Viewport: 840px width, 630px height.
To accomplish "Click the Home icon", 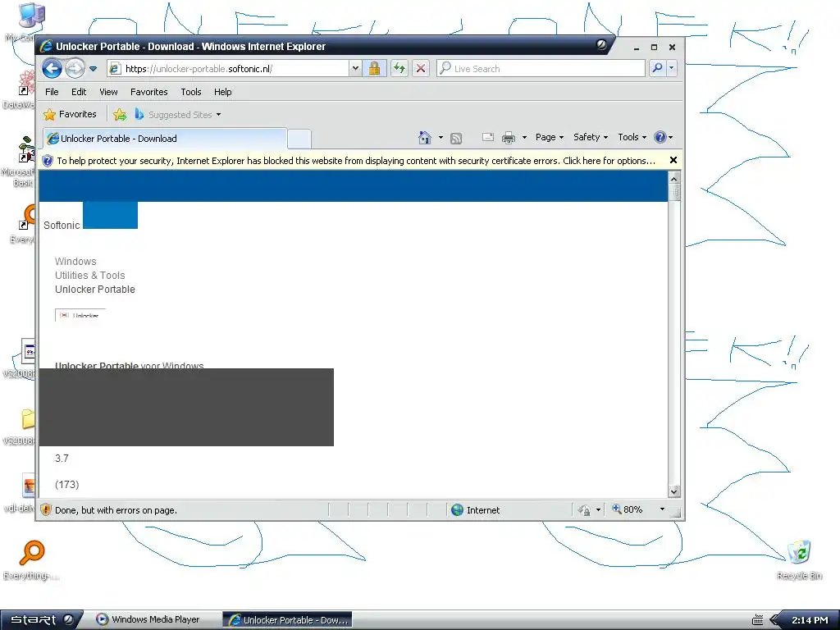I will pyautogui.click(x=424, y=138).
